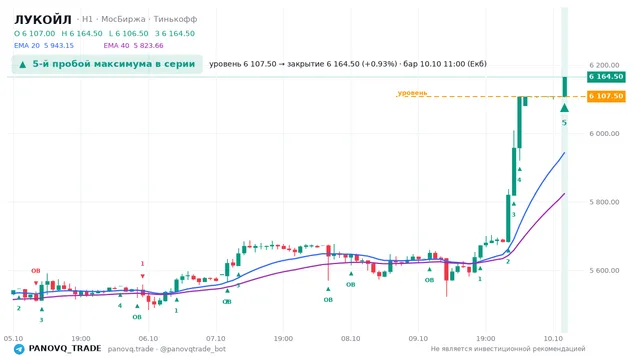Screen dimensions: 640x360
Task: Click the 5 800.00 price axis label
Action: click(604, 202)
